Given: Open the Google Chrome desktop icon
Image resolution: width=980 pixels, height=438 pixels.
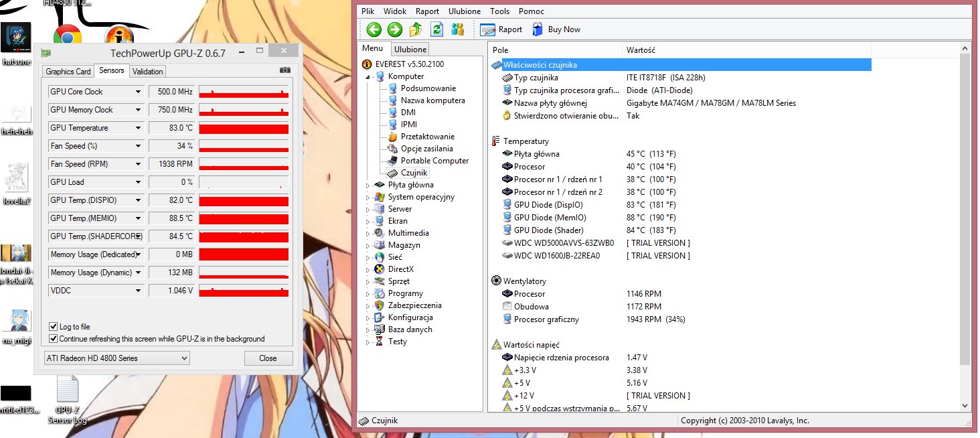Looking at the screenshot, I should tap(68, 36).
